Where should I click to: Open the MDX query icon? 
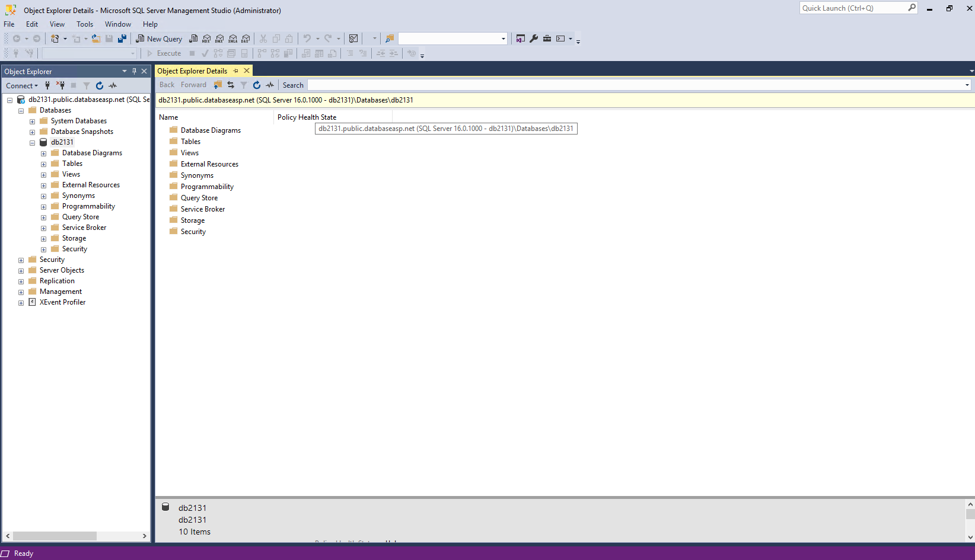206,39
